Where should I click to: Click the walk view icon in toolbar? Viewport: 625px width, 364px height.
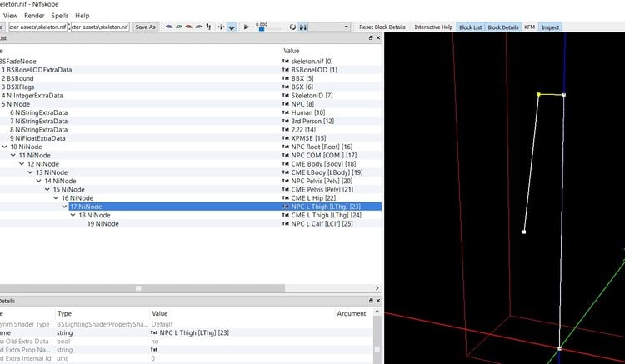[x=208, y=27]
